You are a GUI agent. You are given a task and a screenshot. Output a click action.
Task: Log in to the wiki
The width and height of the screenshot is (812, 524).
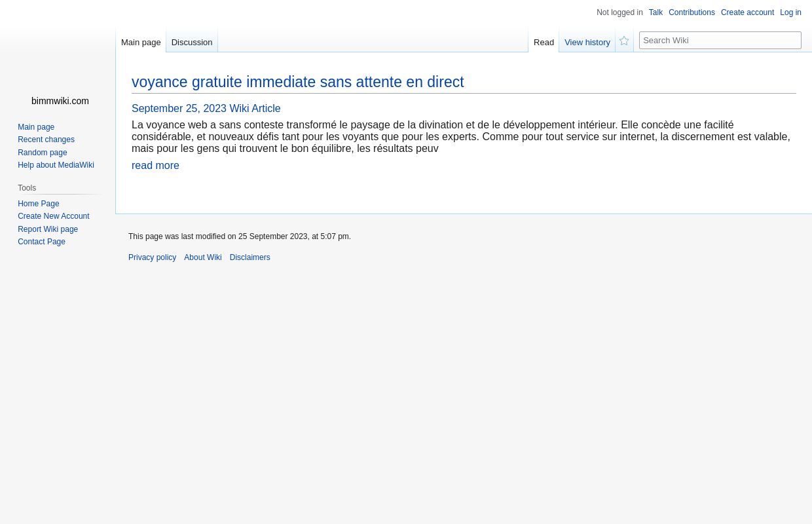[x=790, y=12]
